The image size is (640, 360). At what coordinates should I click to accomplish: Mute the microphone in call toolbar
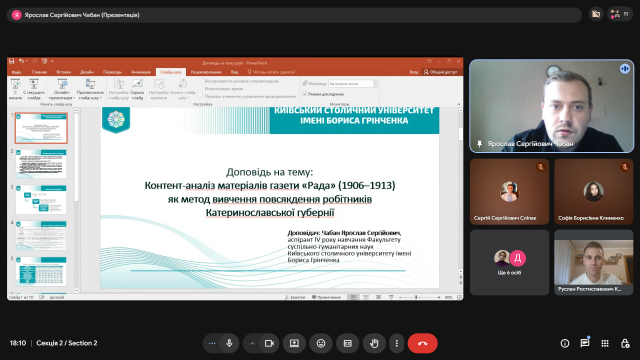(x=229, y=343)
